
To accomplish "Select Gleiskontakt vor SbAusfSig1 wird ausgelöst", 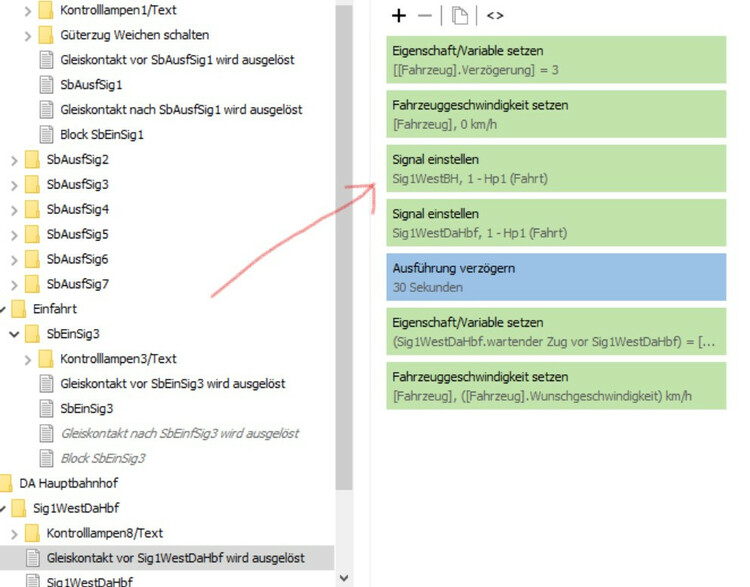I will [177, 60].
